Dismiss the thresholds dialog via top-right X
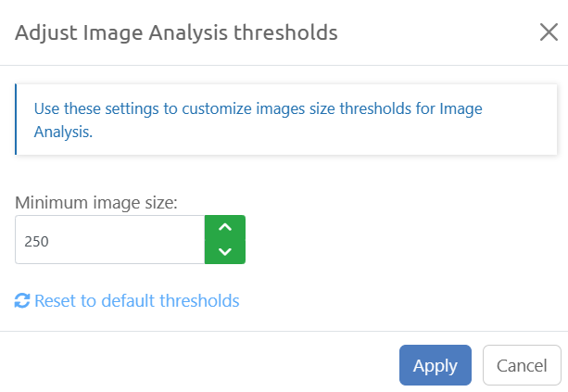 click(549, 32)
